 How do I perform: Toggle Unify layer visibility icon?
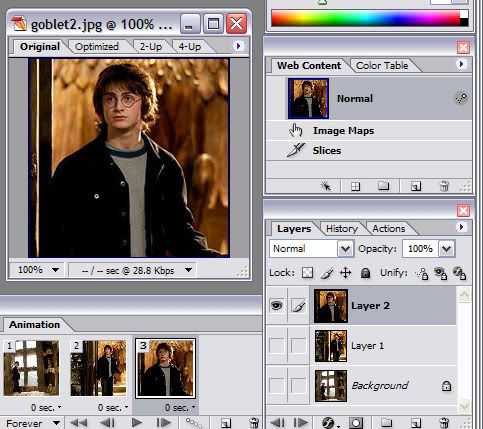click(x=441, y=273)
